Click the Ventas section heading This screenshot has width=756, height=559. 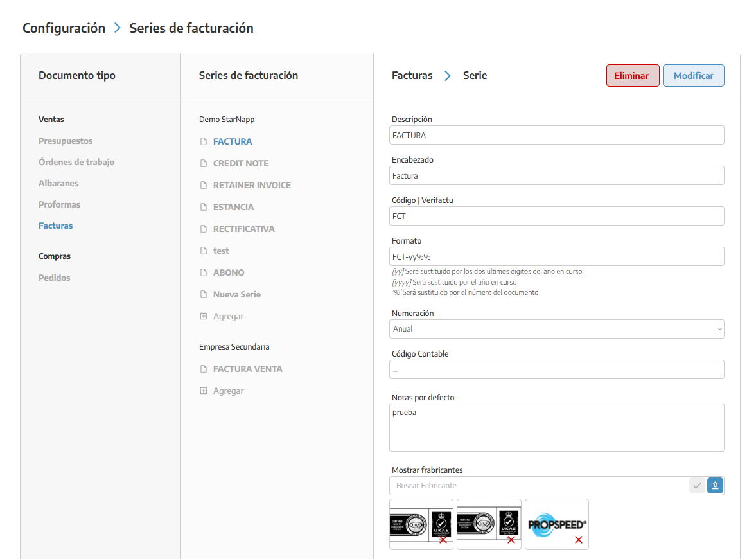tap(51, 119)
